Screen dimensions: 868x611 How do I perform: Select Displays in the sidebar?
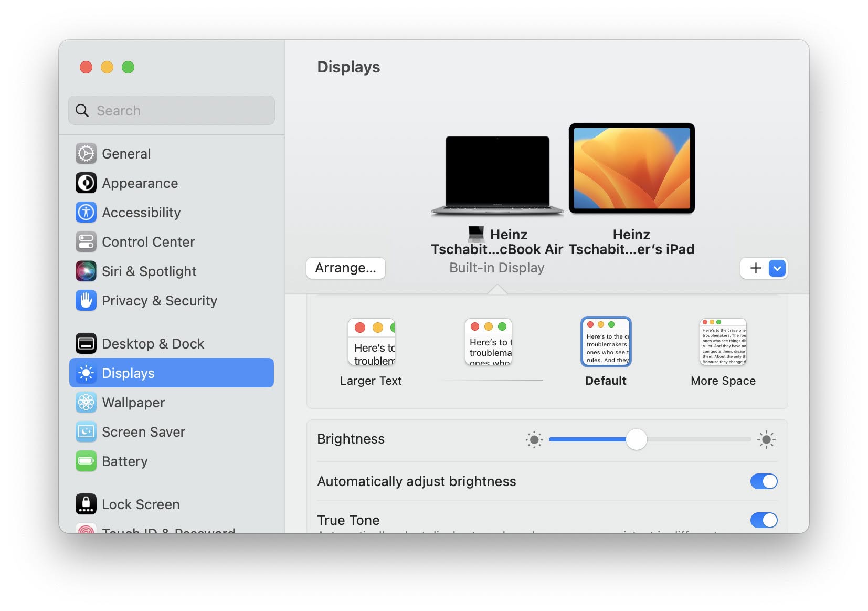click(172, 373)
